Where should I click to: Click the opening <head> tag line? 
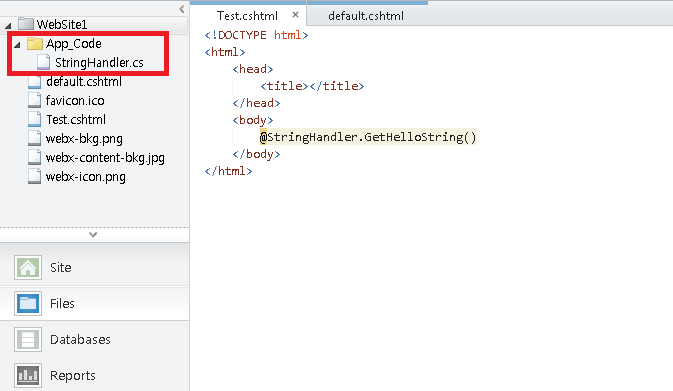coord(253,69)
